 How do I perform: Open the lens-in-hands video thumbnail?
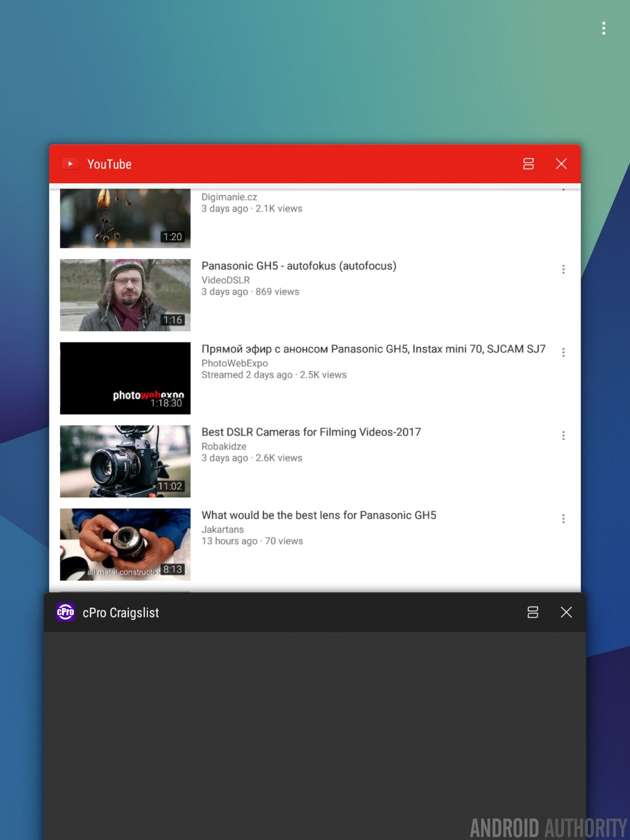click(125, 544)
